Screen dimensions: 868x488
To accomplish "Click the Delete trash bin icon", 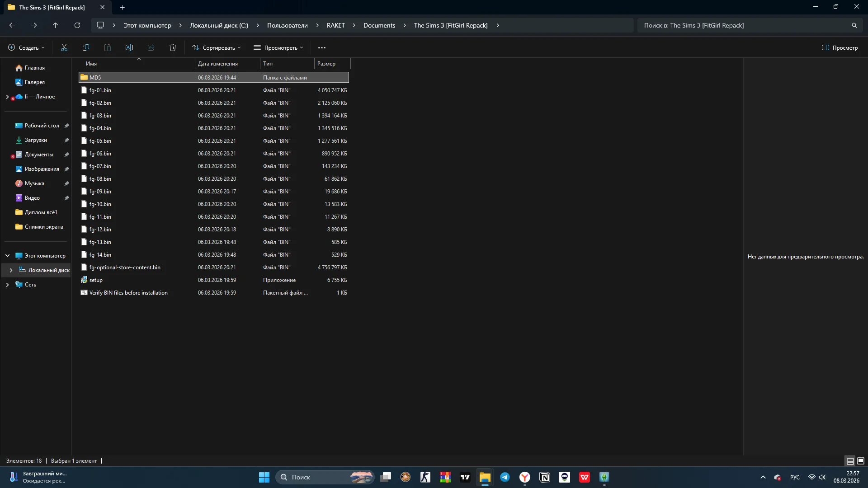I will pyautogui.click(x=173, y=47).
